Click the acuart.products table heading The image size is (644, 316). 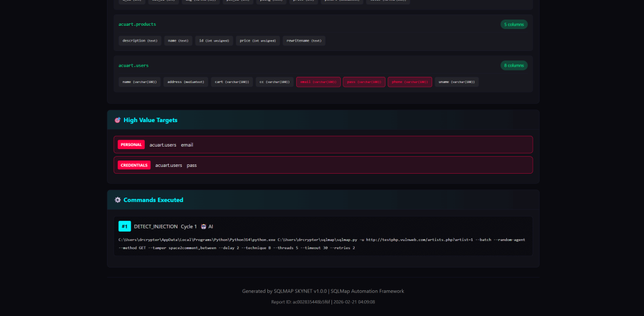point(137,25)
